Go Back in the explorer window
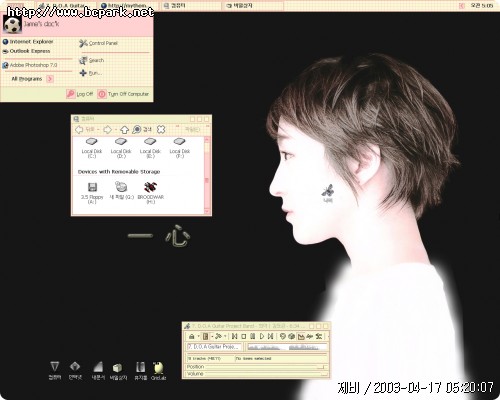 click(x=85, y=129)
